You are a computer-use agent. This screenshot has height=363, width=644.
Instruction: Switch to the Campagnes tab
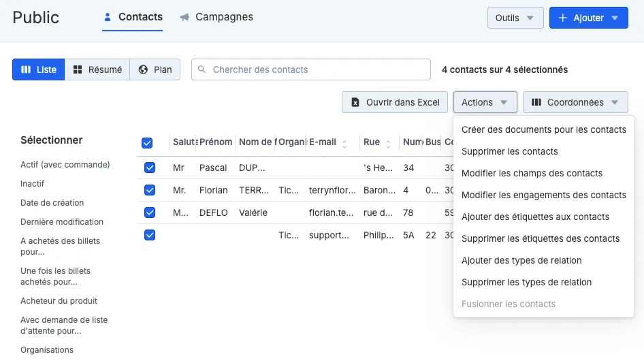pos(216,17)
